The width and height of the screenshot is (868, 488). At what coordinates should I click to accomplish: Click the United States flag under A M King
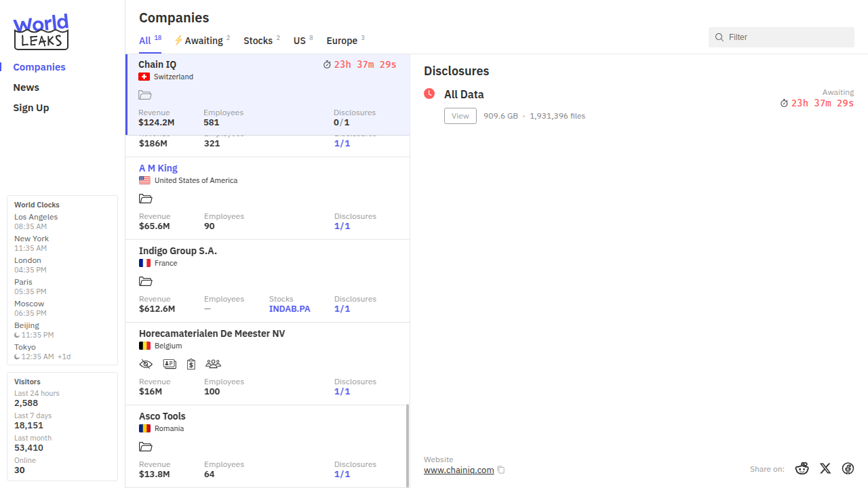click(x=144, y=181)
